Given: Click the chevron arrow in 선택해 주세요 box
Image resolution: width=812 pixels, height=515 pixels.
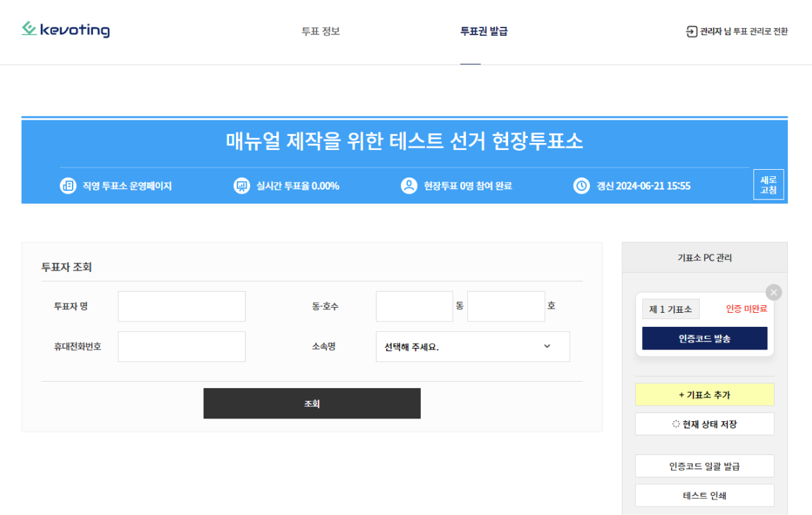Looking at the screenshot, I should tap(547, 347).
